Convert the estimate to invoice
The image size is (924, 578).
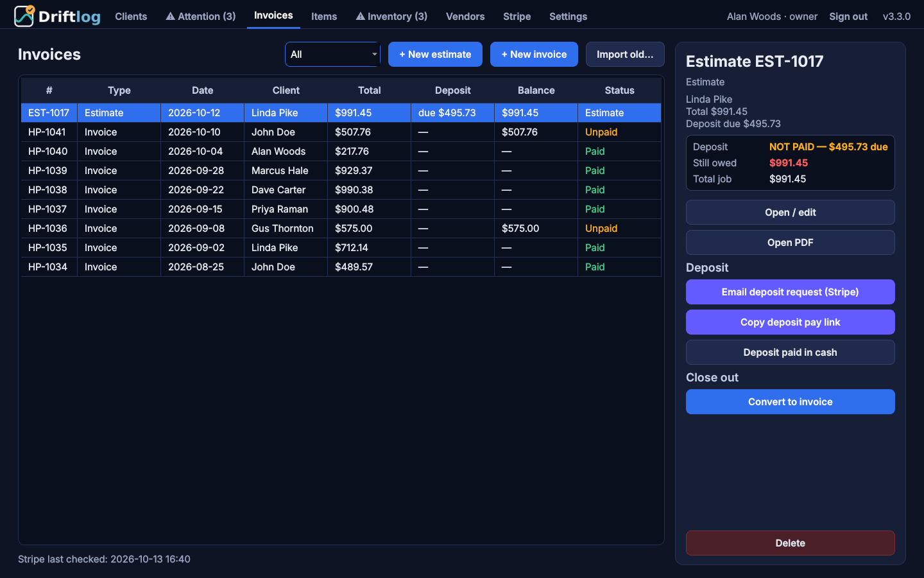pyautogui.click(x=791, y=402)
